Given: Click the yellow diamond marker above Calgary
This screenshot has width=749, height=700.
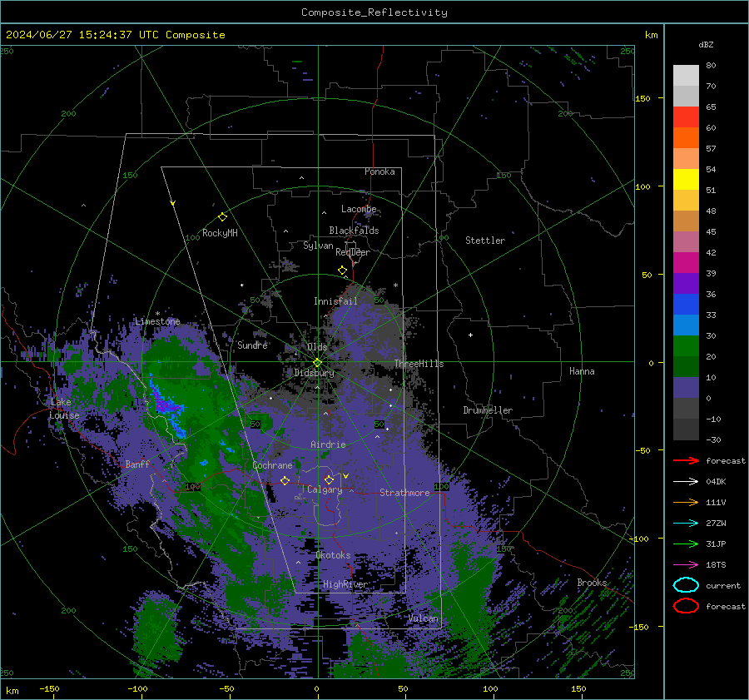Looking at the screenshot, I should 329,479.
